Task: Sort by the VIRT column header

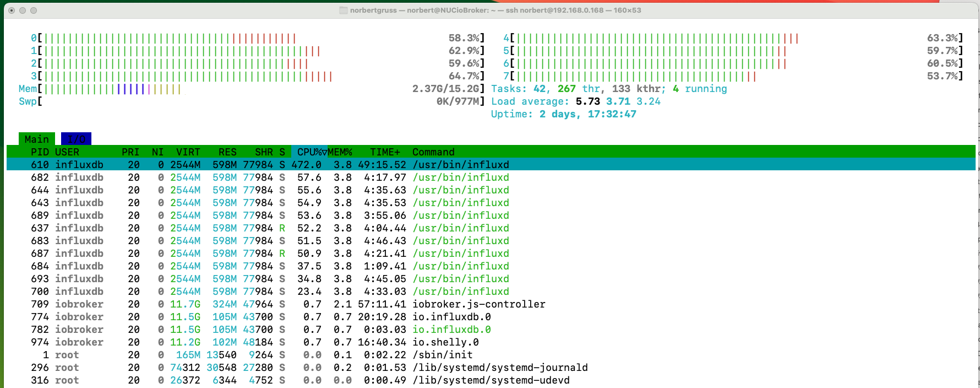Action: (x=188, y=152)
